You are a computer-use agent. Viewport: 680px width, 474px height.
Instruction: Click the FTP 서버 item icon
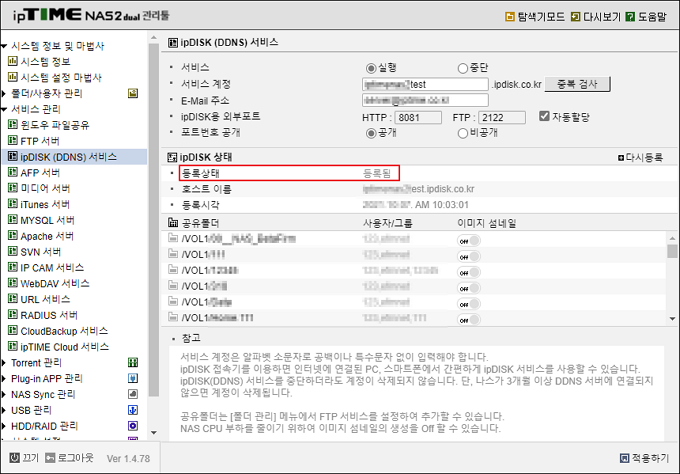13,141
